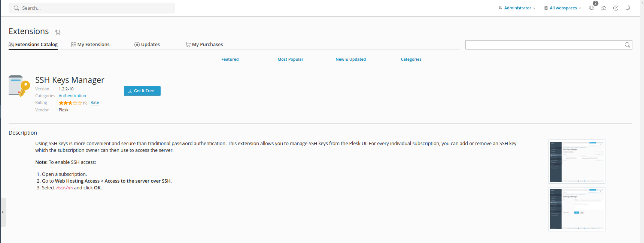
Task: Collapse the left sidebar with the arrow handle
Action: click(x=3, y=212)
